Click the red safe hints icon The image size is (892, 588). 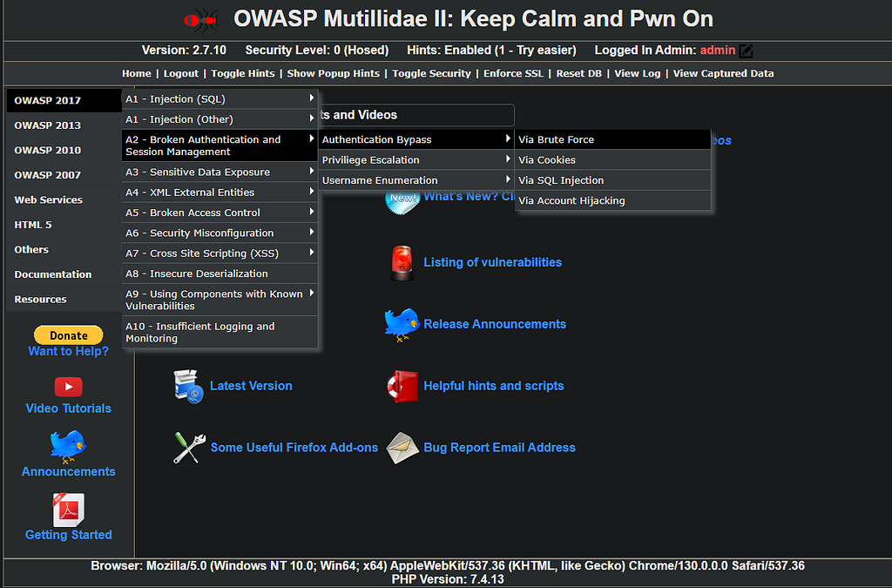402,386
